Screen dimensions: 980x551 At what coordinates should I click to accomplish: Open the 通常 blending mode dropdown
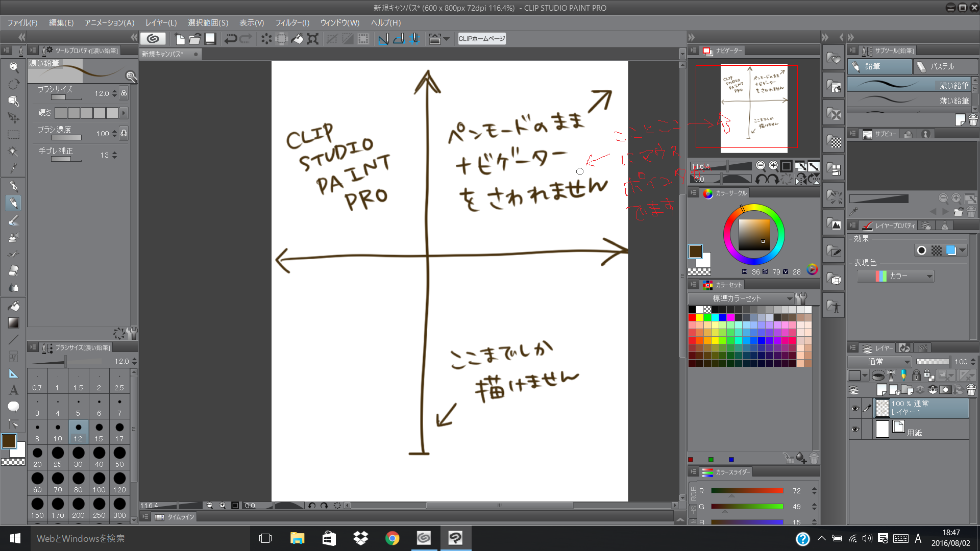click(879, 362)
